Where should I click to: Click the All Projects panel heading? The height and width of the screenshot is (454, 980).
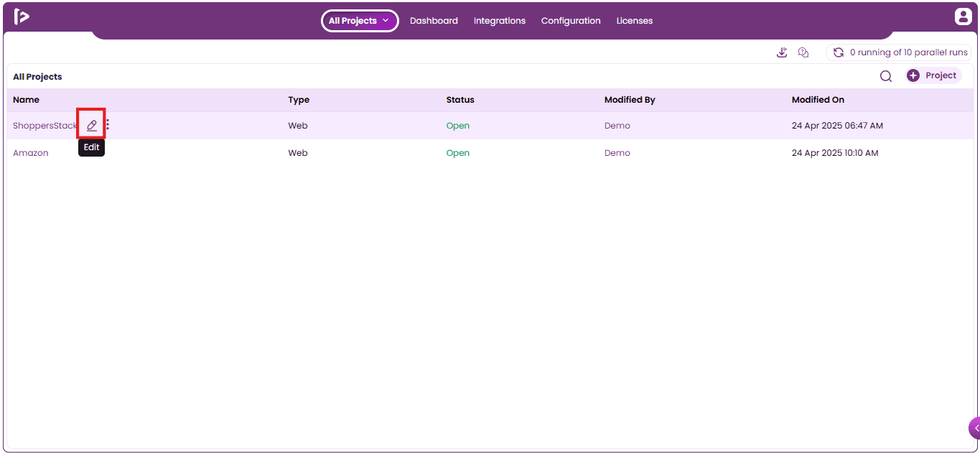click(37, 77)
